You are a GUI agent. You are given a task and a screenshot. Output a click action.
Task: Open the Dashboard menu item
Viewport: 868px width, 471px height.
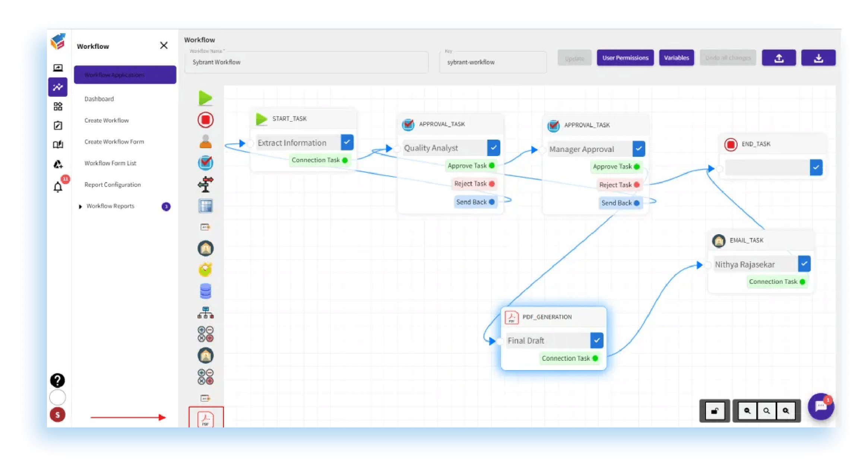click(x=99, y=98)
